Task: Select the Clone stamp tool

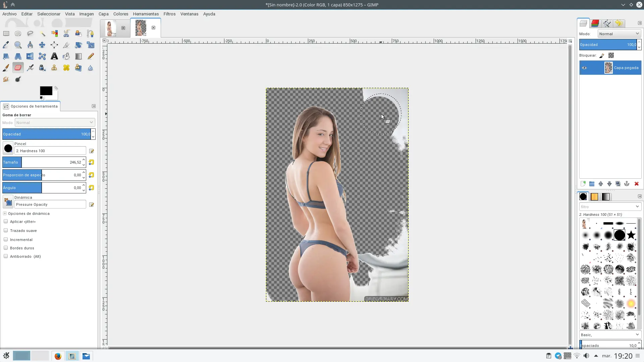Action: (x=54, y=68)
